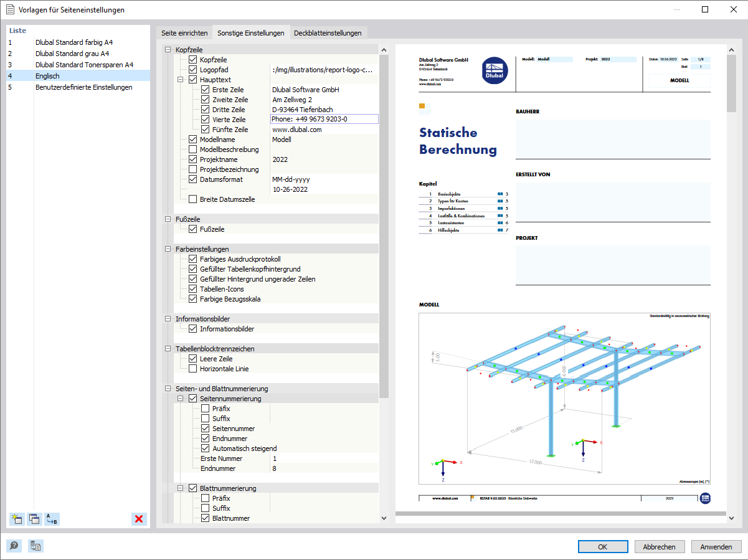Click the Abbrechen button
748x560 pixels.
pyautogui.click(x=660, y=547)
